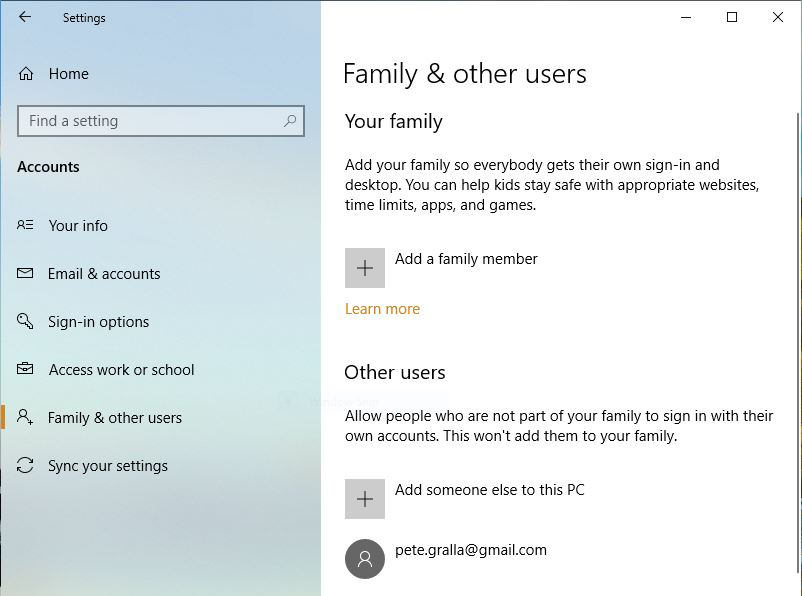
Task: Click the Sign-in options key icon
Action: coord(25,321)
